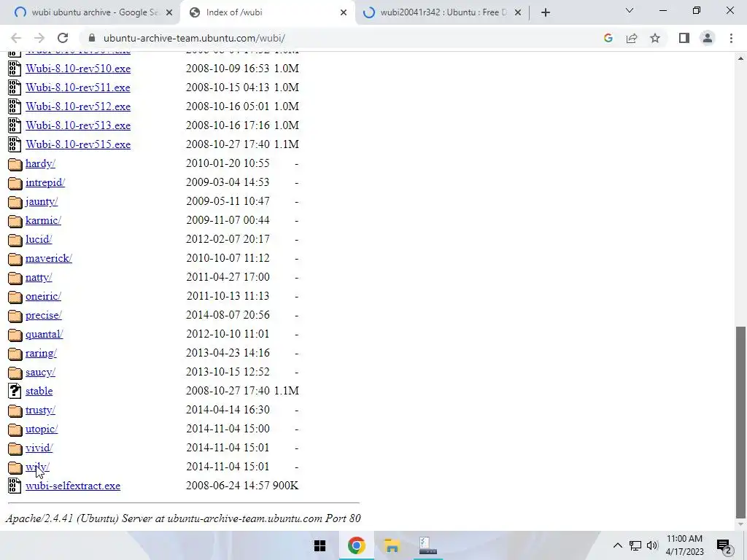Screen dimensions: 747x560
Task: Open notification center icon
Action: coord(724,546)
